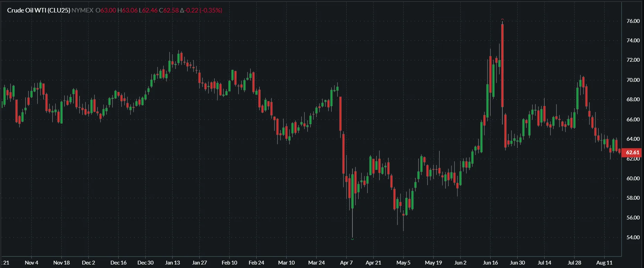Image resolution: width=644 pixels, height=268 pixels.
Task: Click the green low-price marker below April's low
Action: pos(352,239)
